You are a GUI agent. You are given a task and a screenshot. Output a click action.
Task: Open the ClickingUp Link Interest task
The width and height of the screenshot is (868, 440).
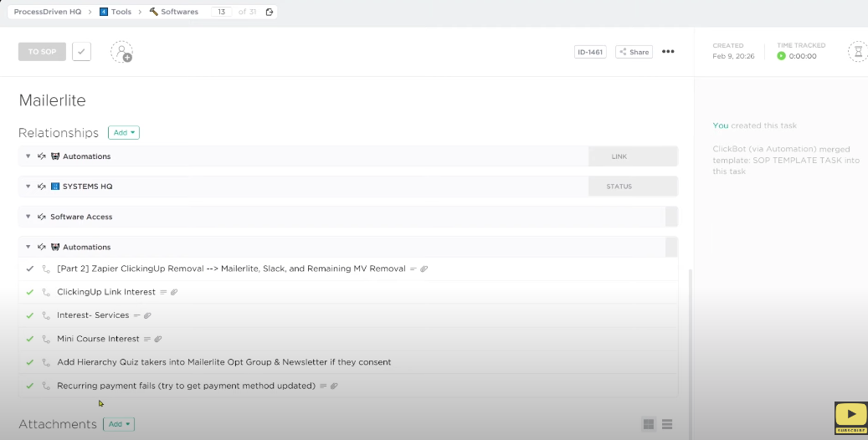click(x=106, y=292)
